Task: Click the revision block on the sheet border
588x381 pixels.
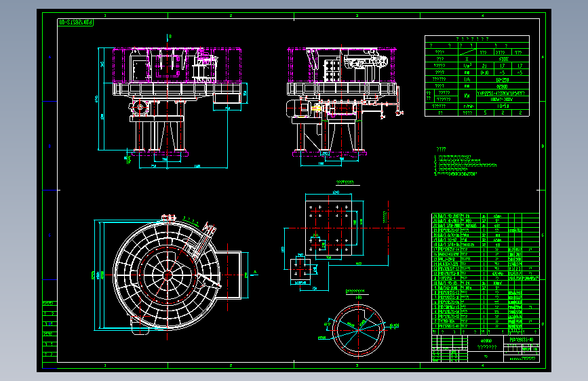Action: click(x=50, y=332)
